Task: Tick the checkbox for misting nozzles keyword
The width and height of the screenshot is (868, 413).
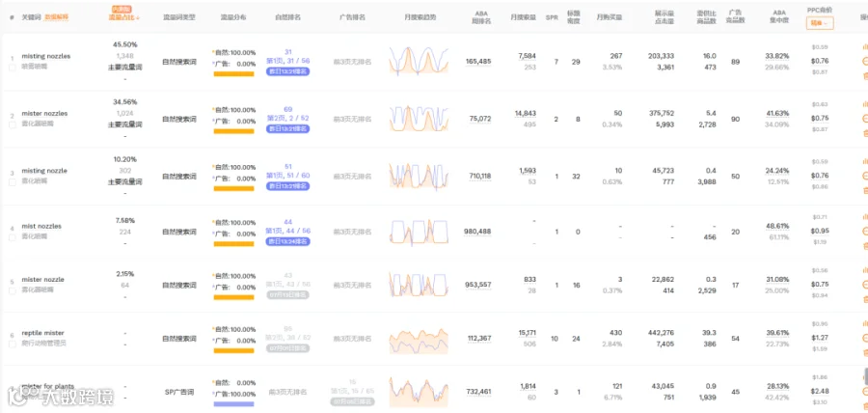Action: tap(13, 68)
